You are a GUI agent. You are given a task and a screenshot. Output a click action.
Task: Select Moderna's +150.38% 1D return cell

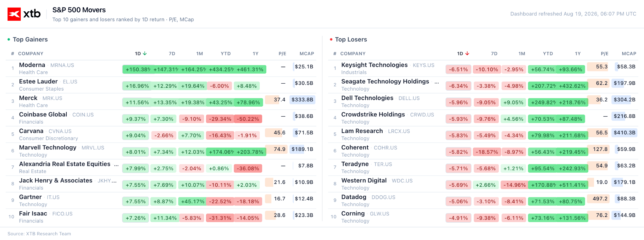tap(138, 70)
